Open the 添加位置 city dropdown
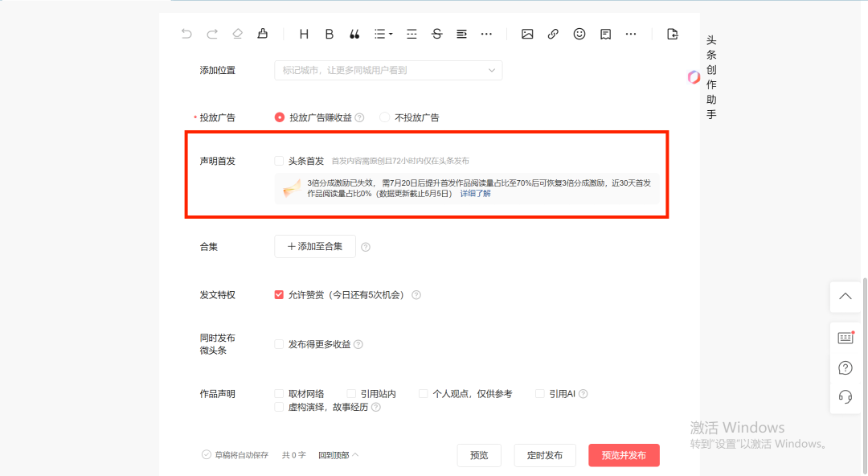868x476 pixels. pyautogui.click(x=388, y=71)
